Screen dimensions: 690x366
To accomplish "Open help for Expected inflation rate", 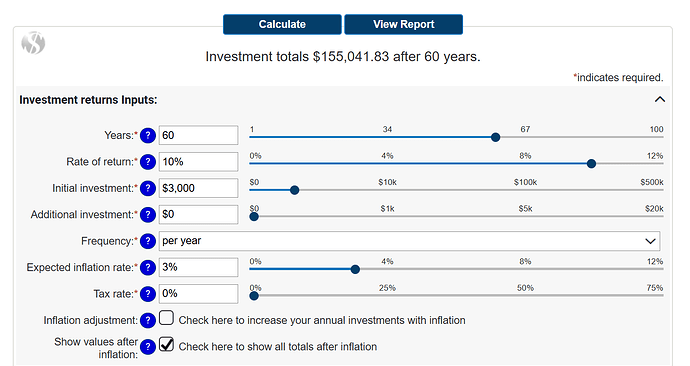I will pyautogui.click(x=148, y=267).
